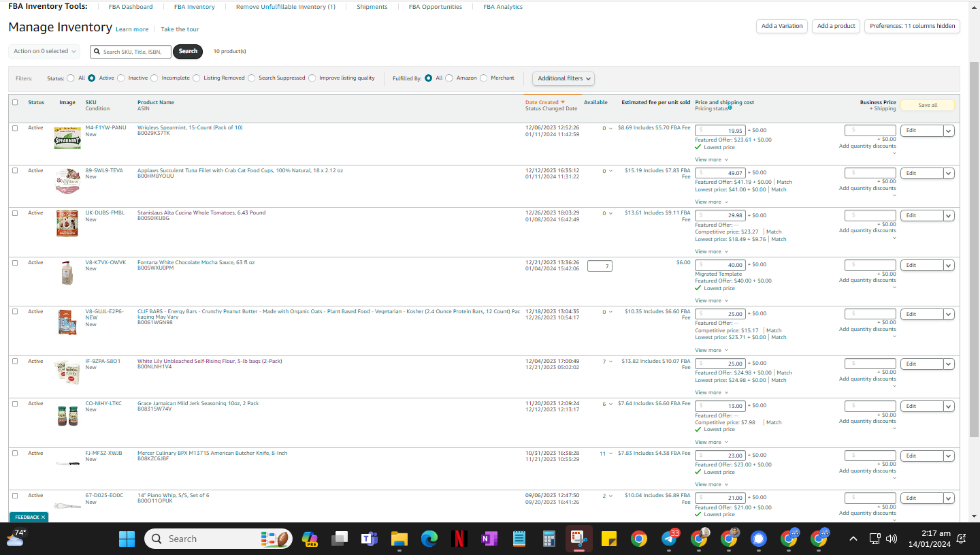
Task: Open Applaws Tuna Fillet product thumbnail
Action: pos(67,180)
